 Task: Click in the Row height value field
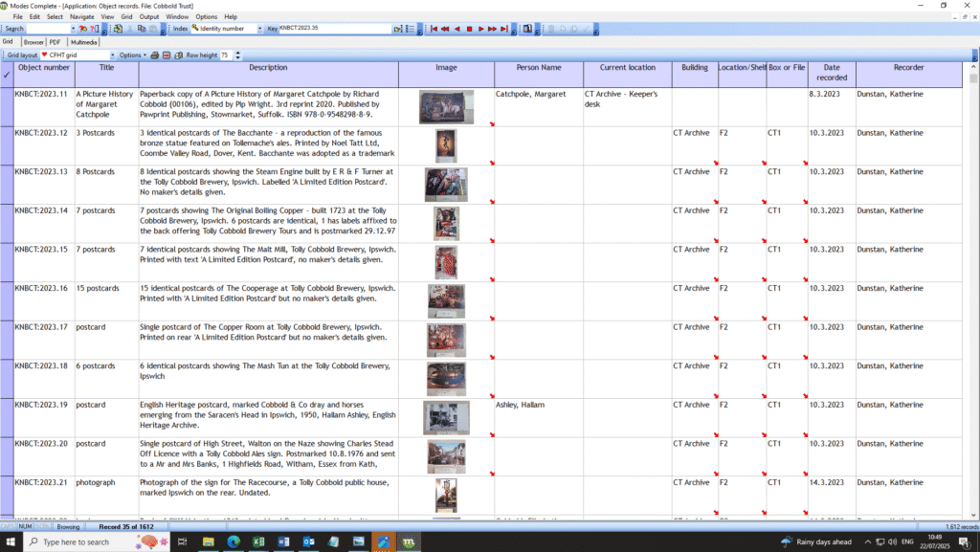coord(226,55)
